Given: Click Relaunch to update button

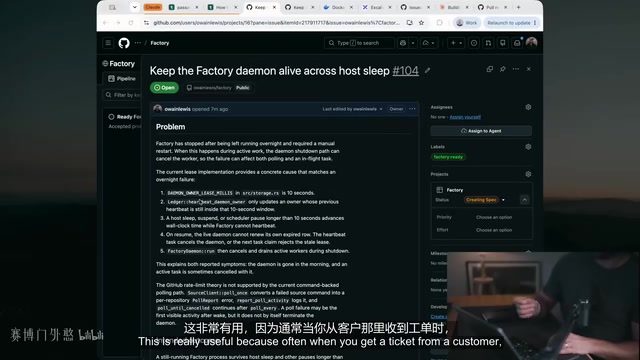Looking at the screenshot, I should [511, 23].
